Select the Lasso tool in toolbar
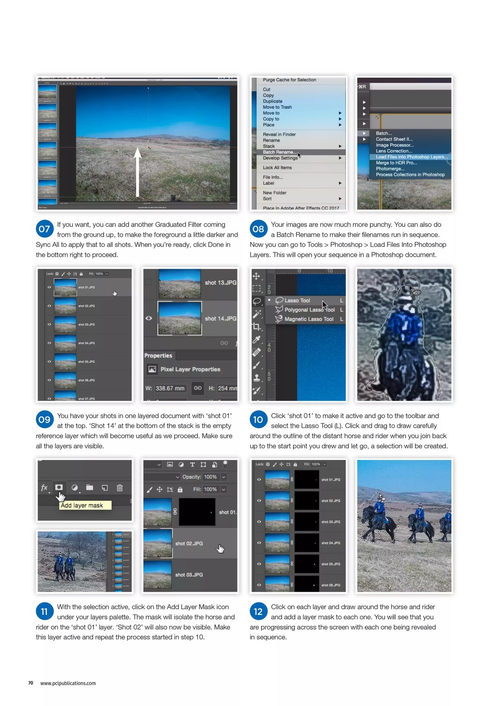Viewport: 500px width, 706px height. (257, 300)
